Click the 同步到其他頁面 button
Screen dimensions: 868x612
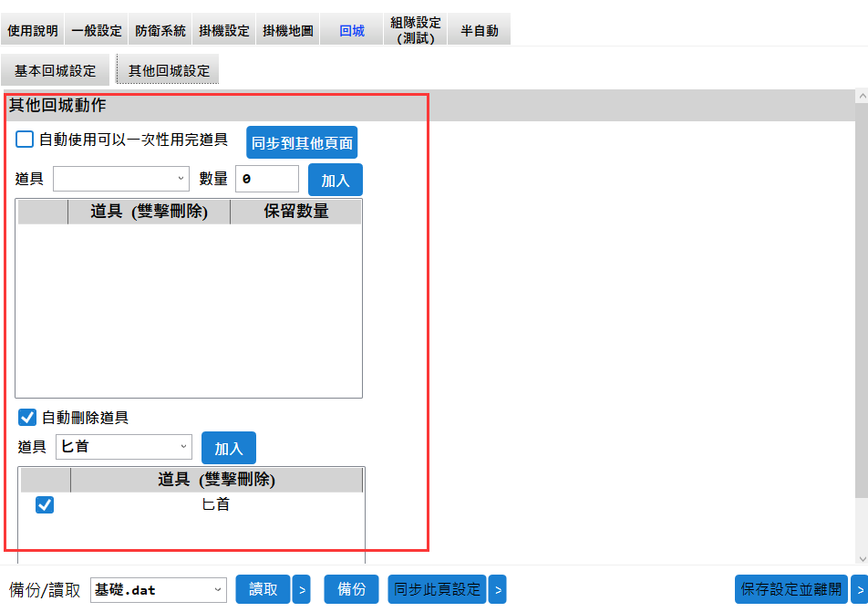tap(301, 142)
